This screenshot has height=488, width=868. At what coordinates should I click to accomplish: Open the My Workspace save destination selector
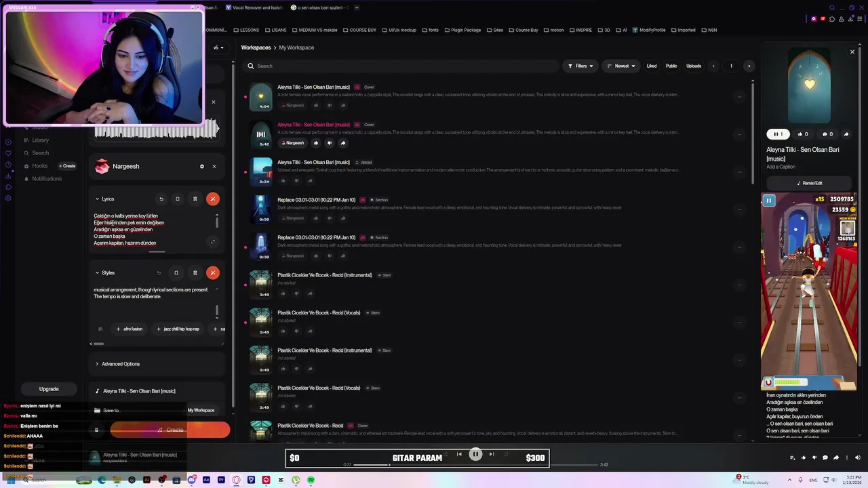201,410
